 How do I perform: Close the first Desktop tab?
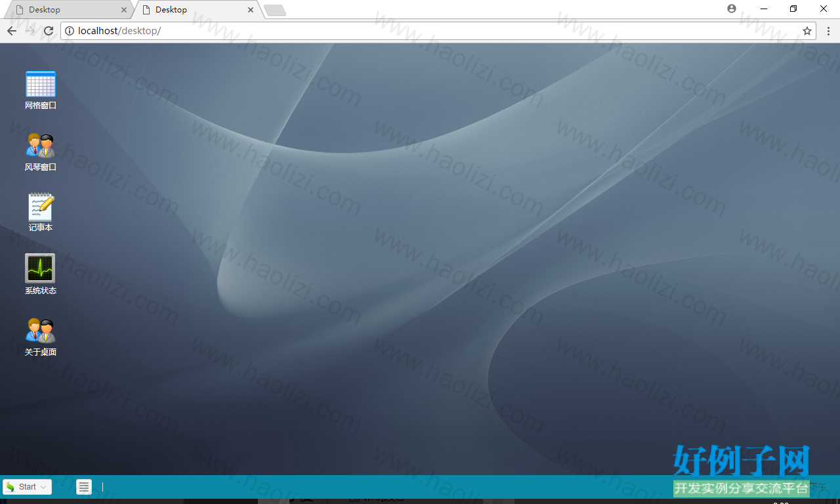click(x=125, y=10)
